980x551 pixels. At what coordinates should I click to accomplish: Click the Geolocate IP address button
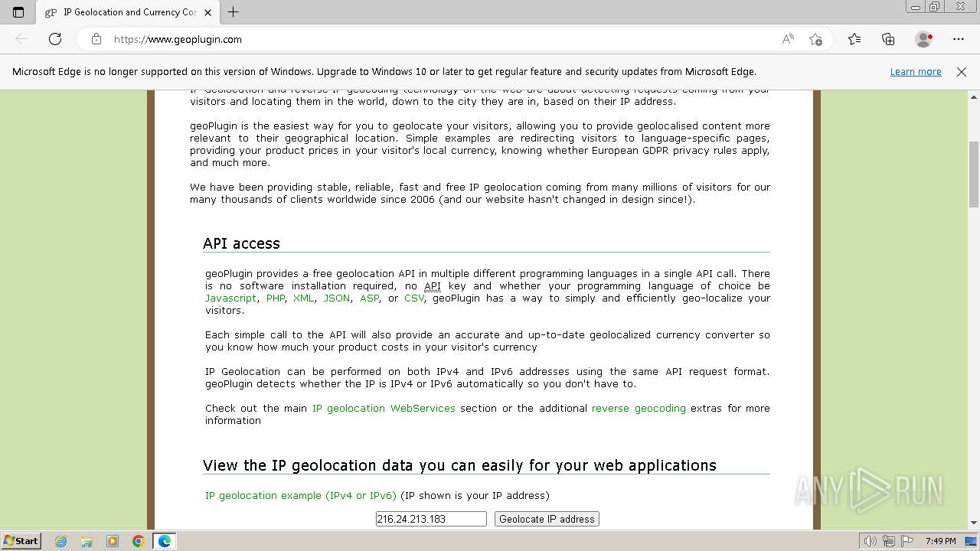[547, 519]
